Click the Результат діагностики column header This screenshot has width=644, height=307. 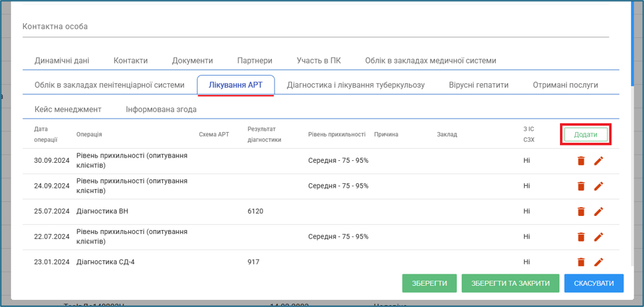click(264, 134)
